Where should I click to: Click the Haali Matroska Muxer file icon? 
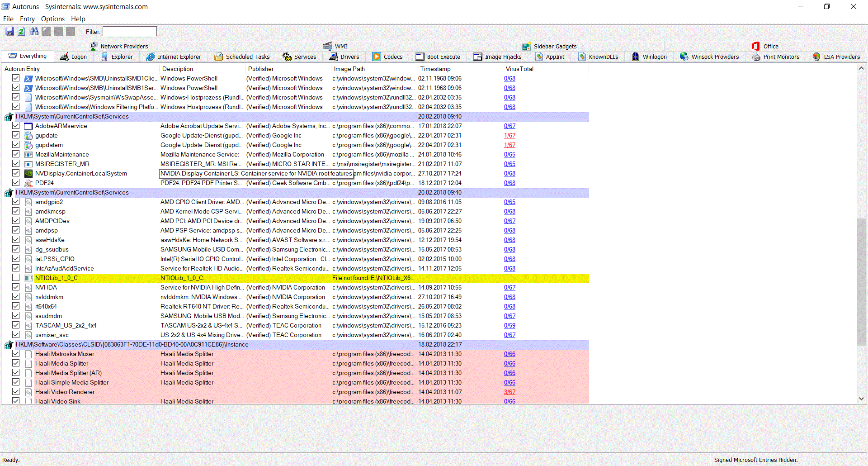point(28,354)
